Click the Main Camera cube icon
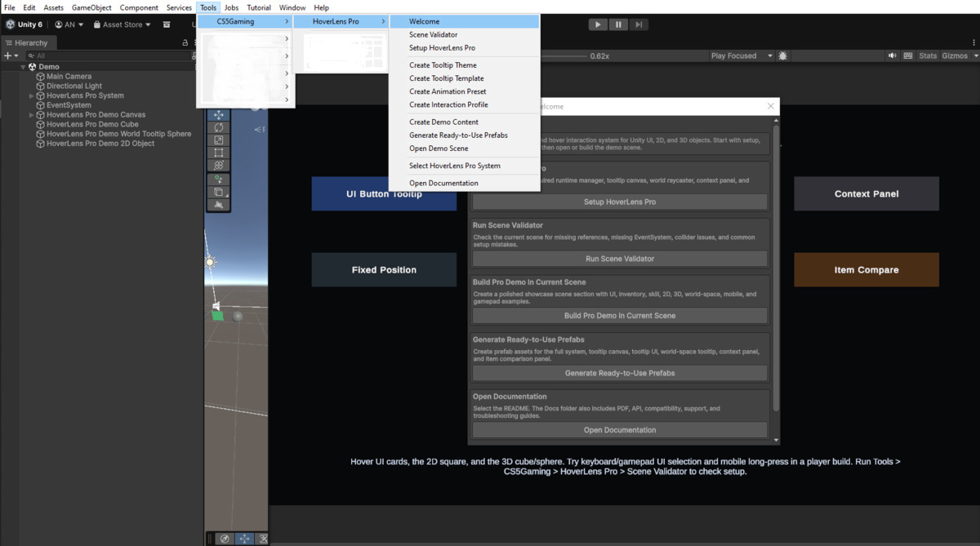 click(41, 77)
